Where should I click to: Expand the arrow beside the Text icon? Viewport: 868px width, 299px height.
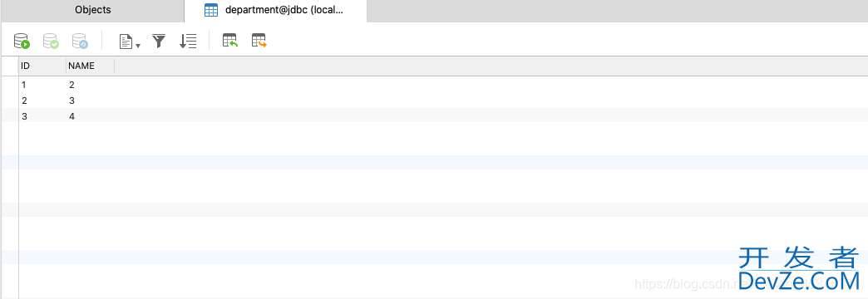(x=138, y=46)
